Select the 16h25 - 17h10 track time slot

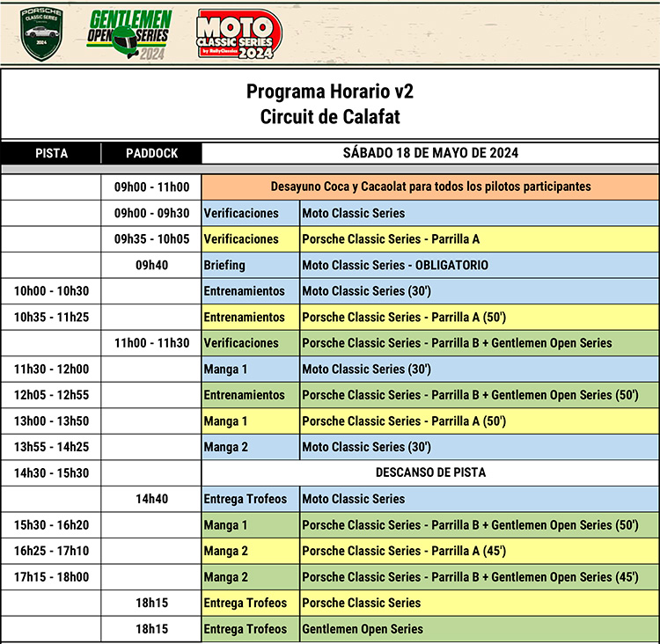coord(51,551)
